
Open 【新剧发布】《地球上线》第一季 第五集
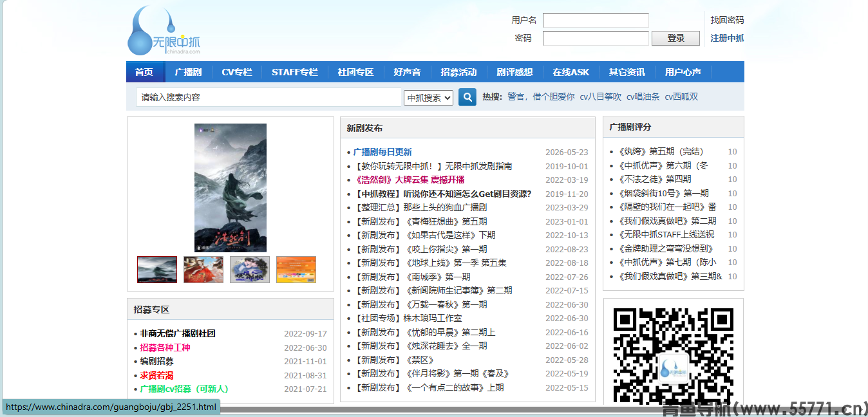[429, 263]
